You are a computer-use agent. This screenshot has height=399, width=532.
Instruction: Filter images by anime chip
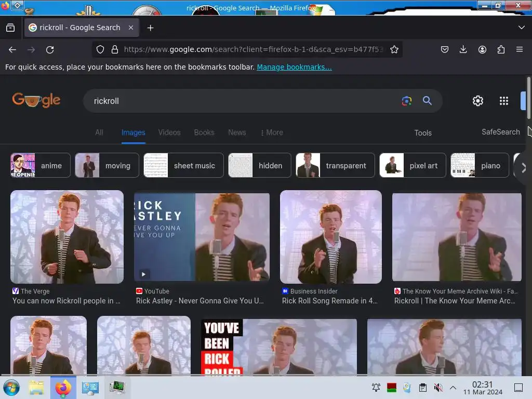[x=41, y=165]
